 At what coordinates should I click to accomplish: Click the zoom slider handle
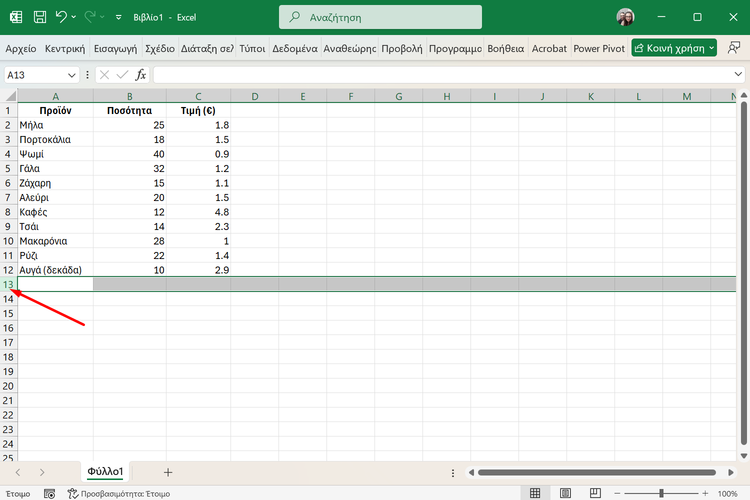661,493
